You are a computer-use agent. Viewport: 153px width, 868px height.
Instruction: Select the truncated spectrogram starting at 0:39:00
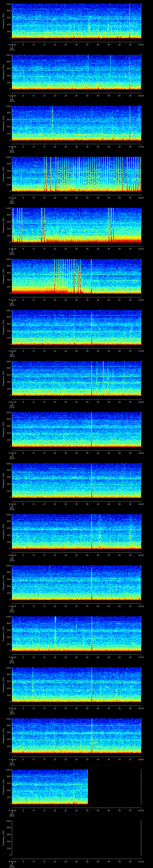(x=50, y=786)
